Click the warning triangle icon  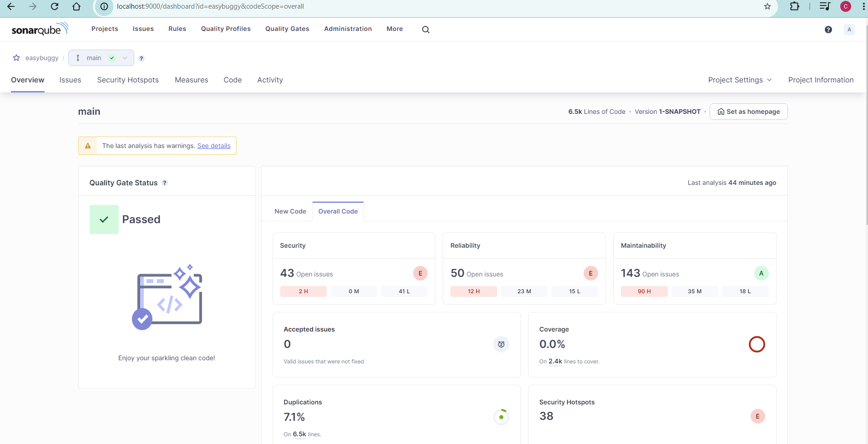pyautogui.click(x=88, y=146)
